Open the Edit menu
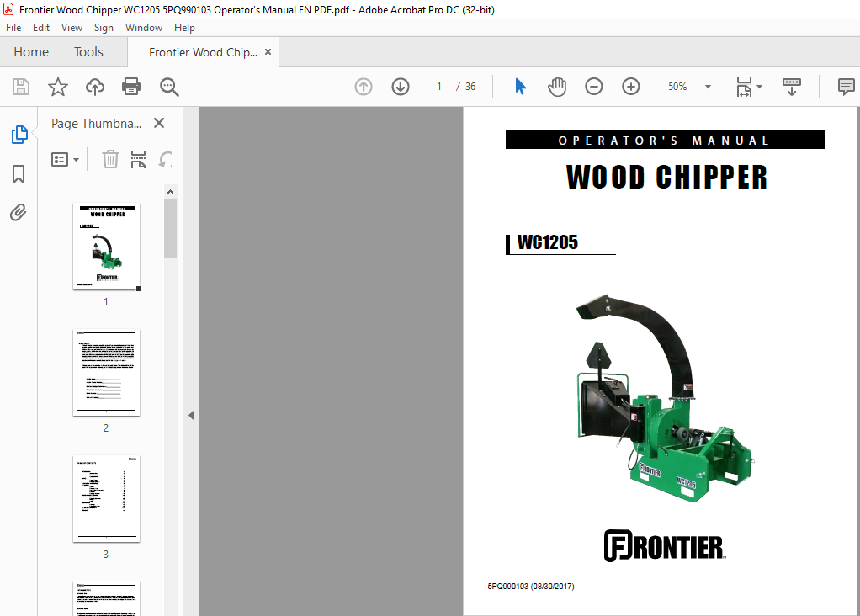This screenshot has height=616, width=860. pos(41,28)
